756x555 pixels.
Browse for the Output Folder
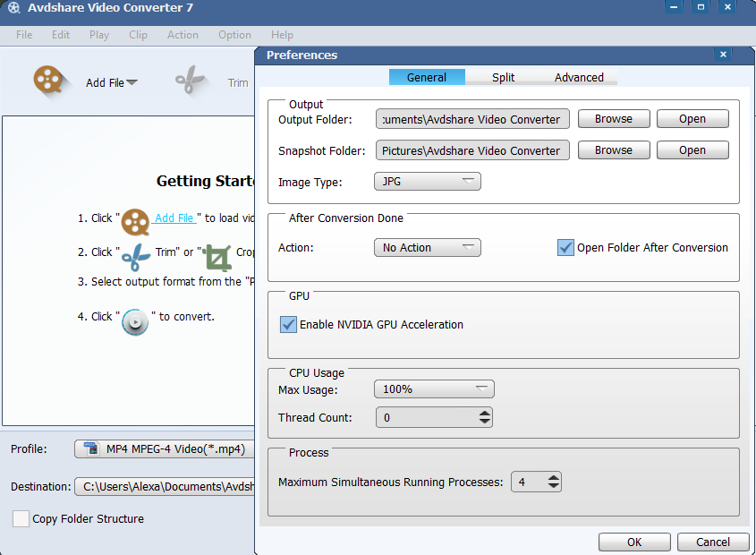614,119
